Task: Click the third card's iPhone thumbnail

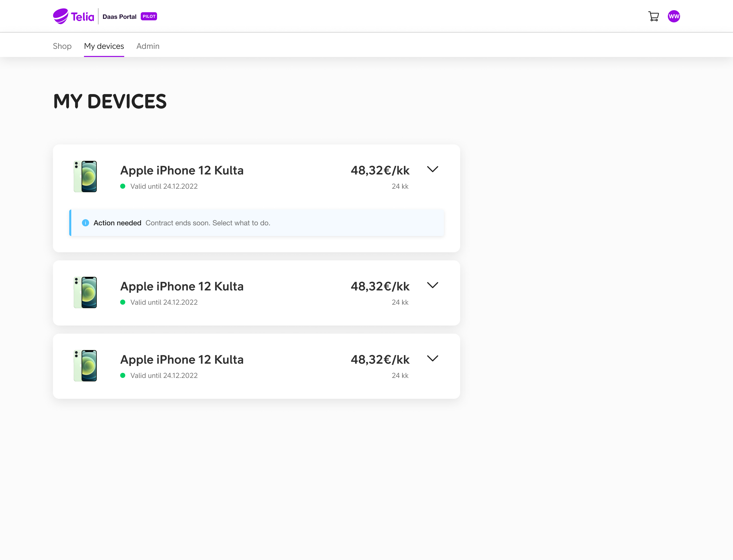Action: coord(85,366)
